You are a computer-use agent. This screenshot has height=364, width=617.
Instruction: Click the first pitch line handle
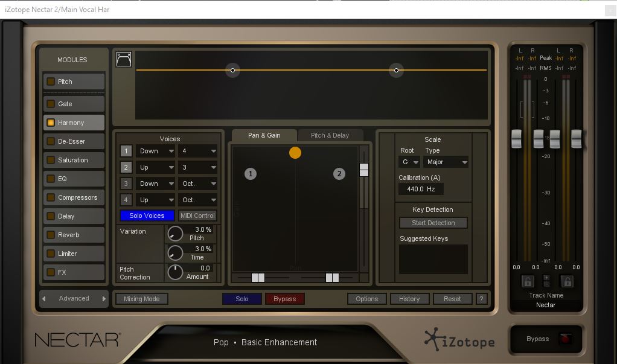tap(232, 70)
